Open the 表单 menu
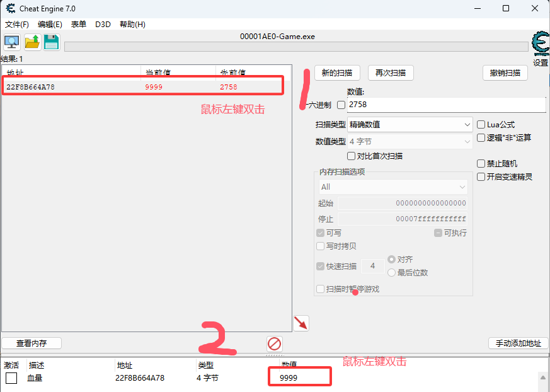This screenshot has width=550, height=392. pyautogui.click(x=79, y=24)
